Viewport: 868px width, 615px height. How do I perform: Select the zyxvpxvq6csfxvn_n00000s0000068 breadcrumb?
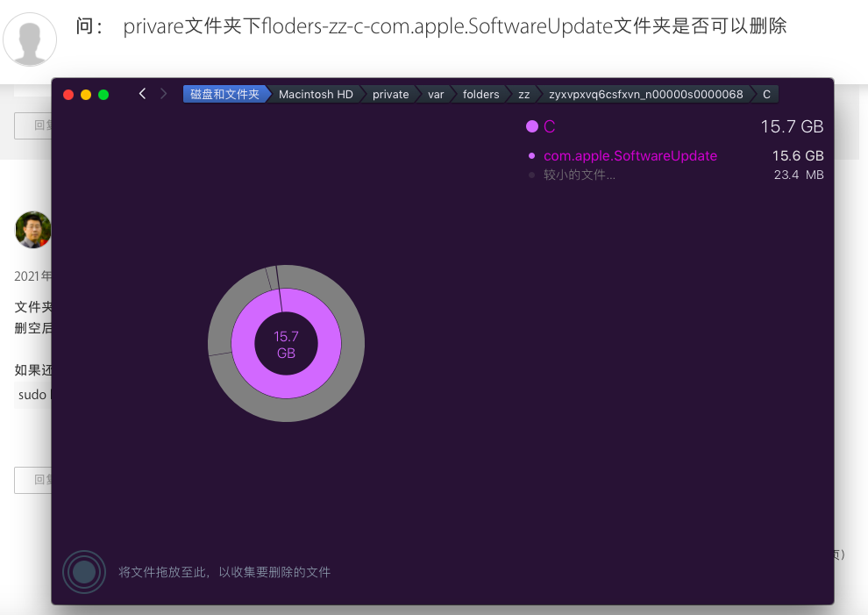645,95
